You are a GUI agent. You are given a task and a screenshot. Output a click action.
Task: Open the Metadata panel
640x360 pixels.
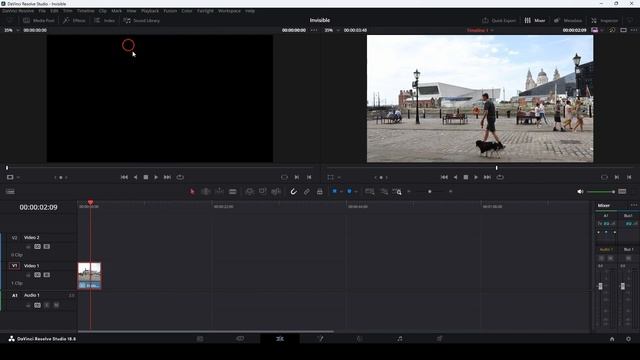[568, 20]
